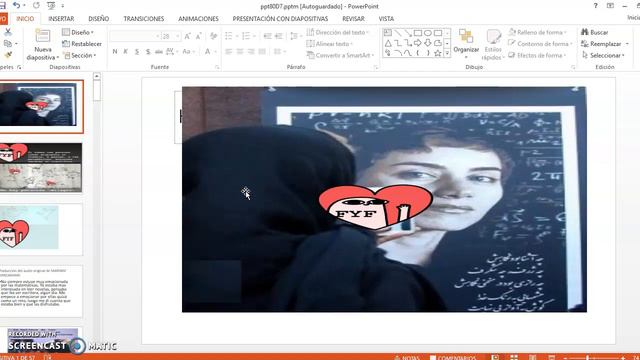Open PRESENTACIÓN CON DIAPOSITIVAS tab

[280, 19]
